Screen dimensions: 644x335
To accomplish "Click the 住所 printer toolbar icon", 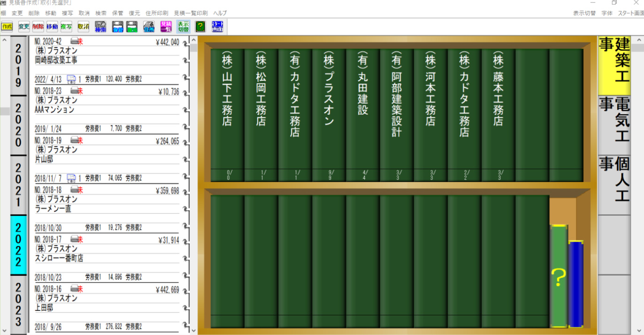I will [x=149, y=27].
